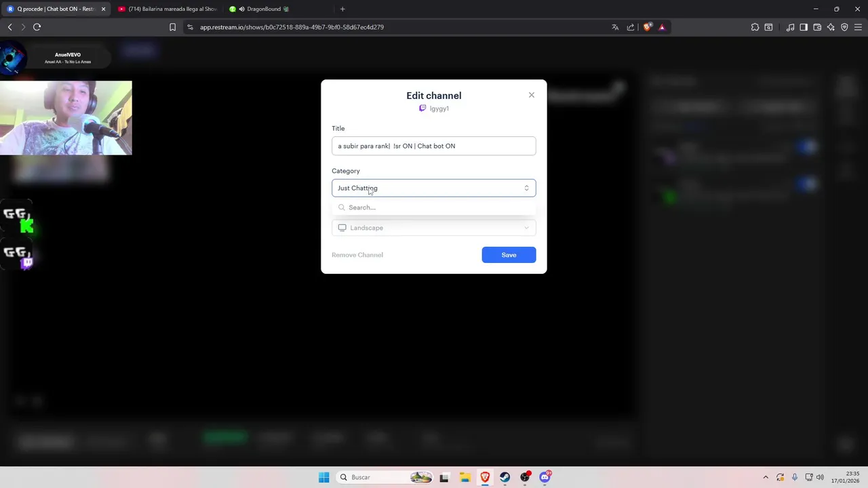
Task: Open the volume control in system tray
Action: tap(821, 477)
